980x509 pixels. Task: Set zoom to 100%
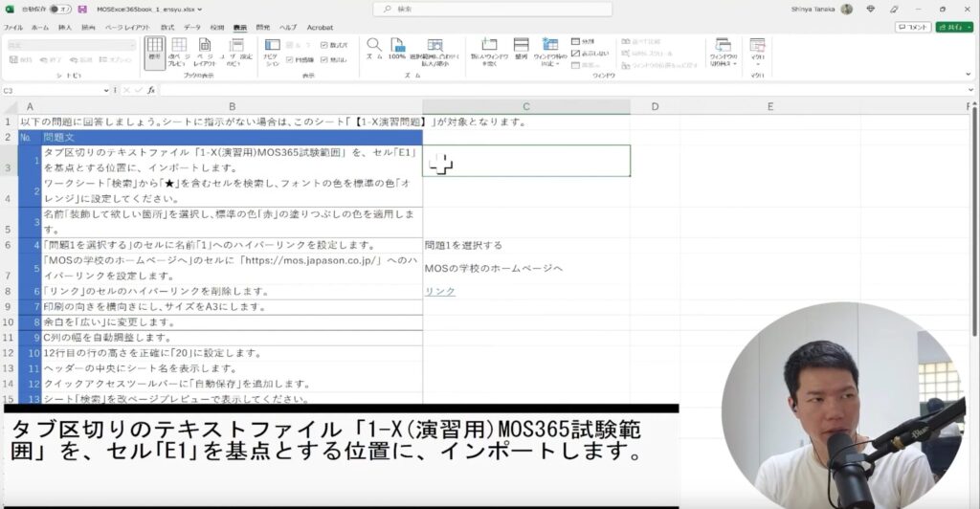[x=397, y=48]
